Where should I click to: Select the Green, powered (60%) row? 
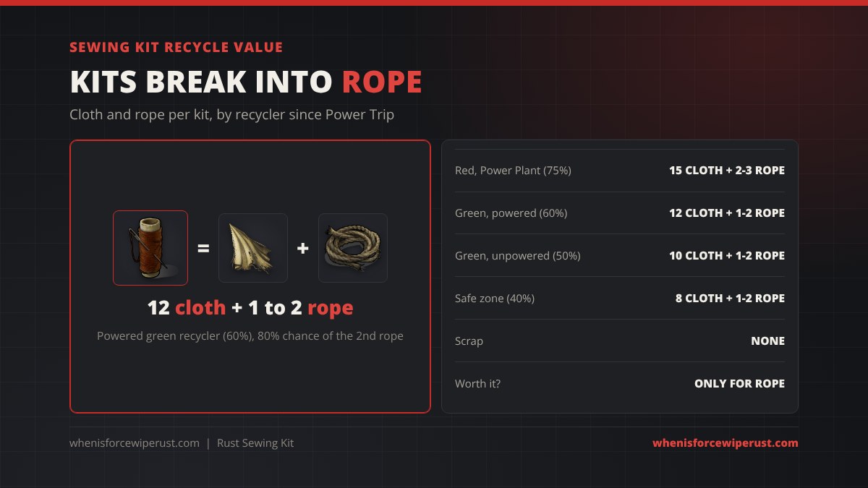click(620, 213)
